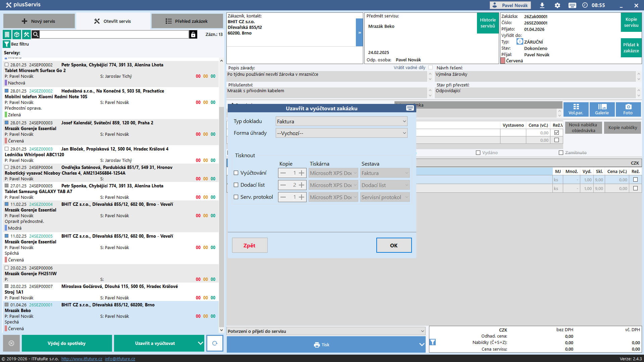
Task: Open the Galerie button
Action: coord(602,109)
